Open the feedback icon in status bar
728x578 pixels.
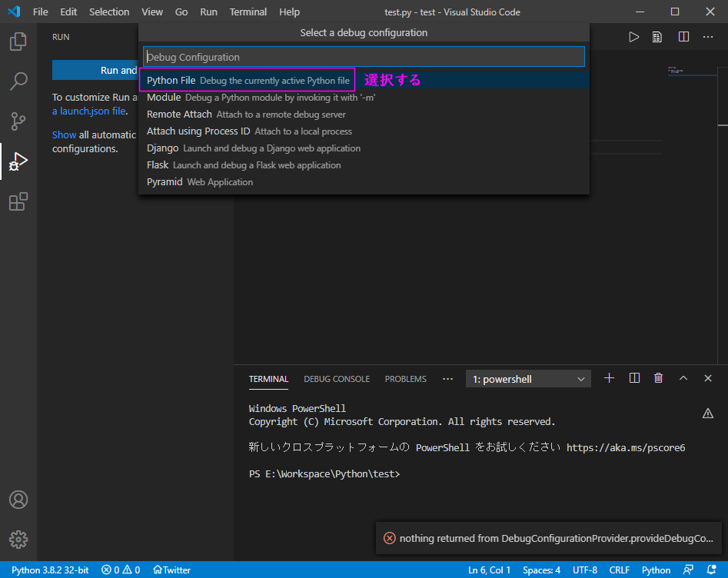pyautogui.click(x=688, y=570)
